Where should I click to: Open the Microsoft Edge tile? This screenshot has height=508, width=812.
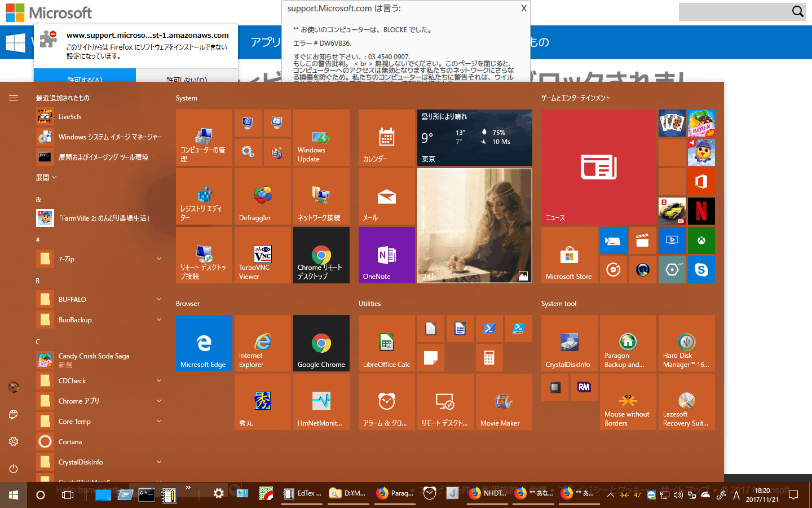[x=204, y=343]
